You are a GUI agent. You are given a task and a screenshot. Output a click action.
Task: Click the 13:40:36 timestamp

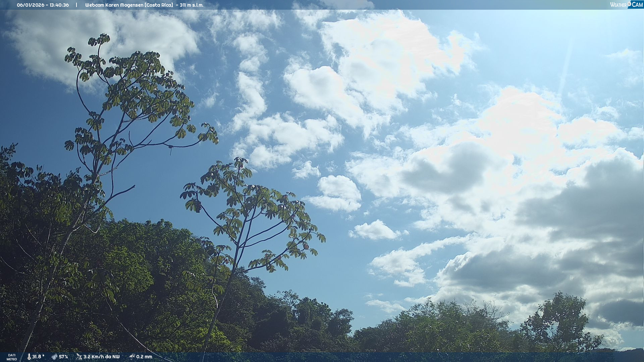pyautogui.click(x=59, y=5)
